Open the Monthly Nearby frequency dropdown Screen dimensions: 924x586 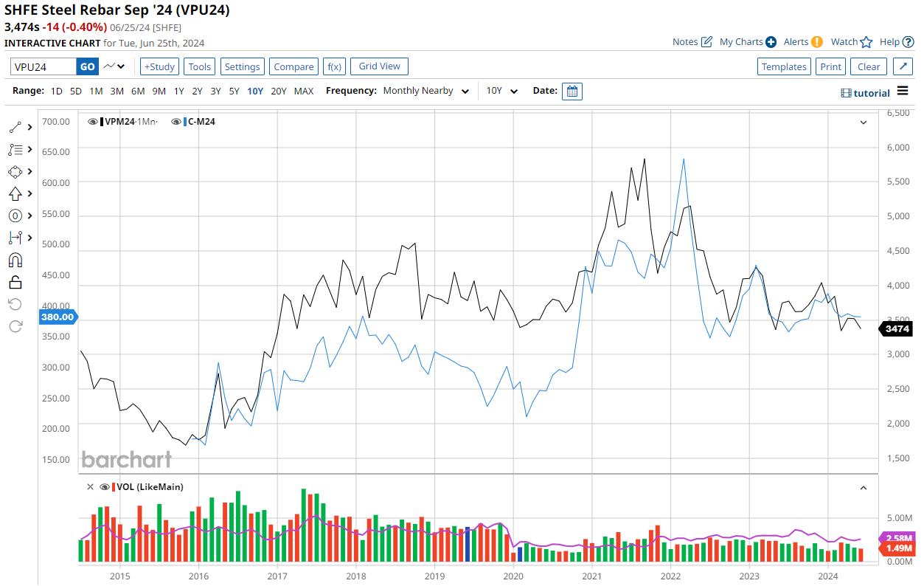(x=426, y=91)
